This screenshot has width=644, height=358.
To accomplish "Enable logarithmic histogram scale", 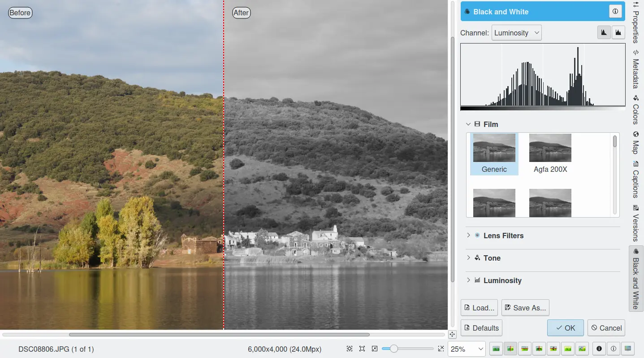I will tap(618, 32).
